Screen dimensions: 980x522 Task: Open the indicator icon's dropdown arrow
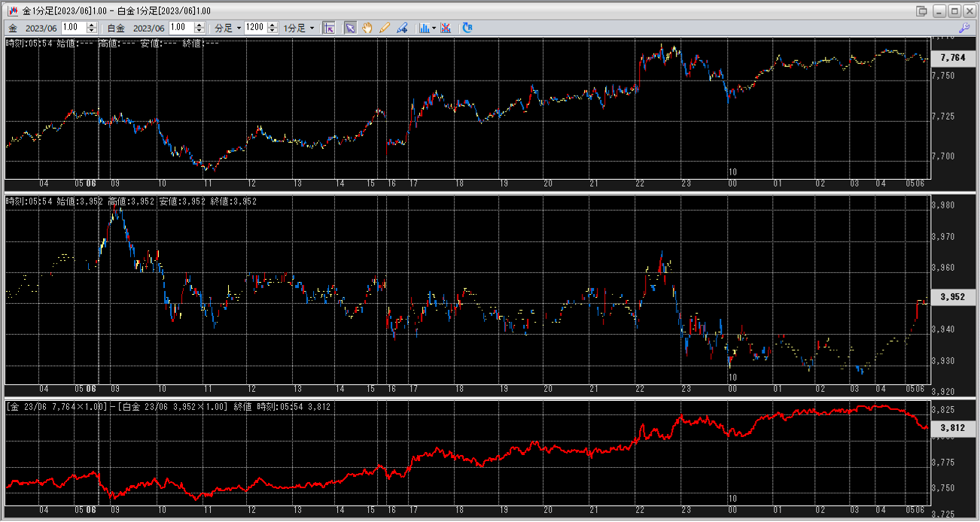pyautogui.click(x=434, y=28)
